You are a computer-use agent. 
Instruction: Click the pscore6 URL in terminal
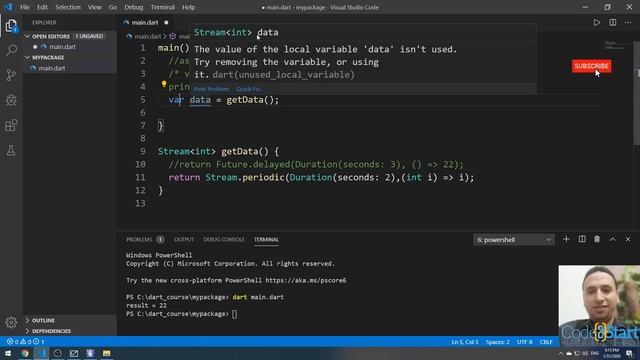tap(306, 280)
